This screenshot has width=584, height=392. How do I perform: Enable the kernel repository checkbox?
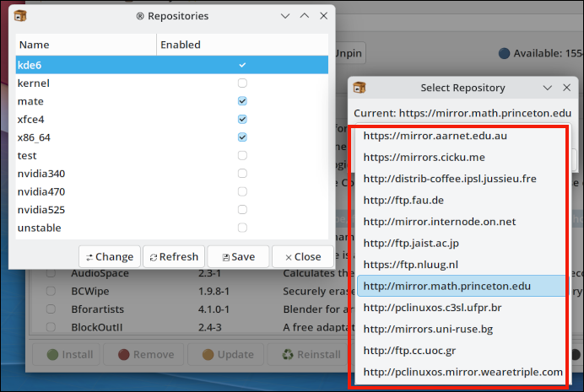[242, 83]
